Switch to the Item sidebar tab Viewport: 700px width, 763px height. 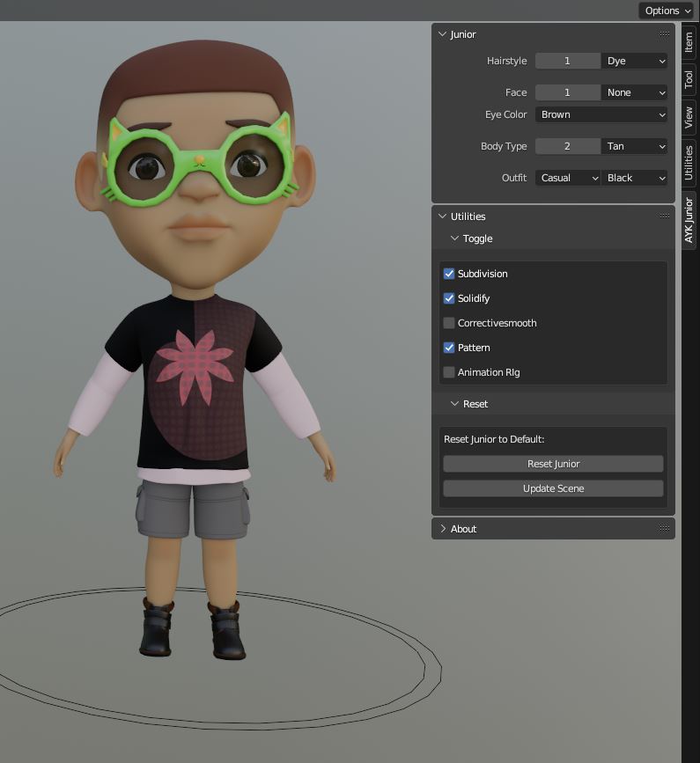(689, 41)
